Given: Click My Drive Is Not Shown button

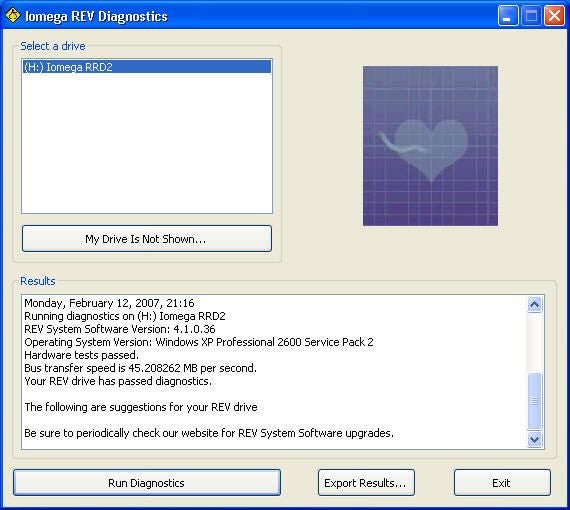Looking at the screenshot, I should (x=147, y=239).
